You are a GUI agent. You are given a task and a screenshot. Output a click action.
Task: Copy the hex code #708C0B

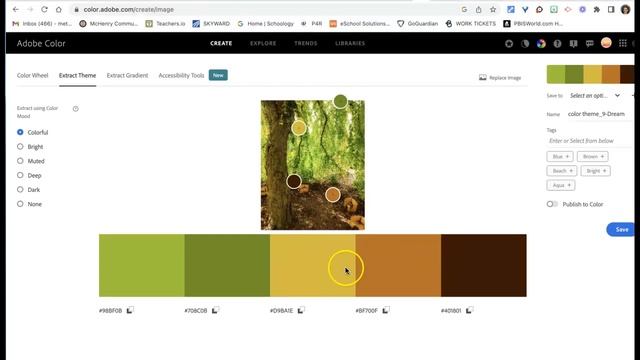point(215,310)
